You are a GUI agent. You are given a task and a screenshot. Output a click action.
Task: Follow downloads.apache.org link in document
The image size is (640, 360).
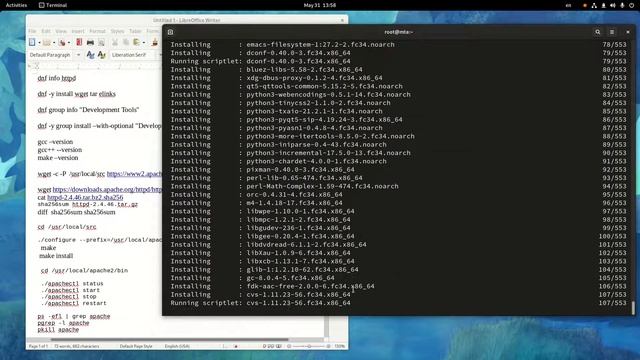coord(107,189)
